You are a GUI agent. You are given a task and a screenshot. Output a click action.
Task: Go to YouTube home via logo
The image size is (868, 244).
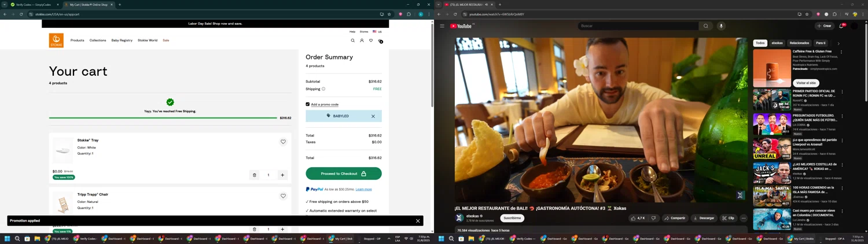tap(461, 26)
